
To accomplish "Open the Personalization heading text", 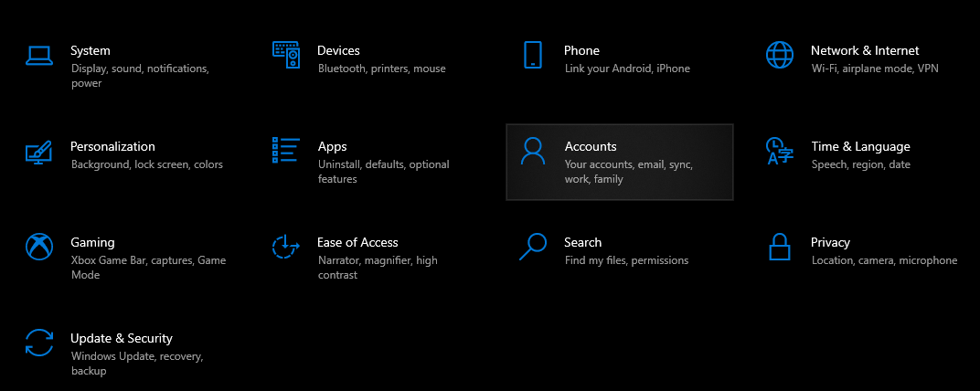I will point(112,147).
